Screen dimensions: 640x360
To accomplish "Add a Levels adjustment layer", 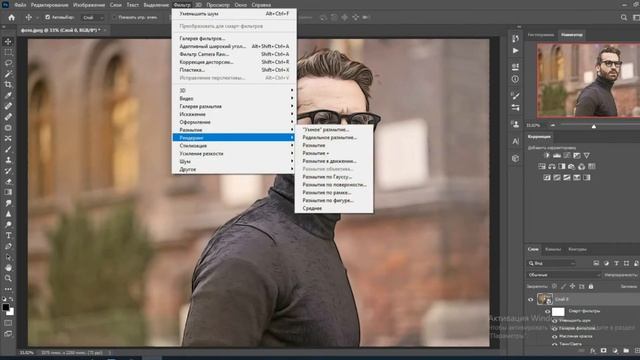I will (557, 156).
